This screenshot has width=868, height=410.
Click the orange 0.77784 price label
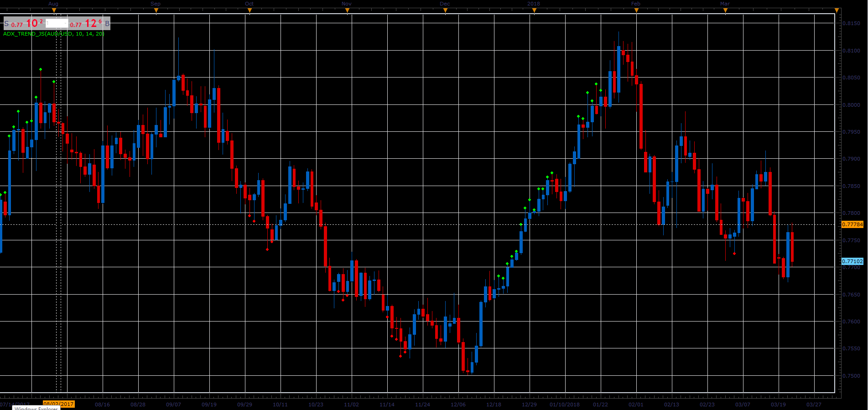tap(852, 224)
